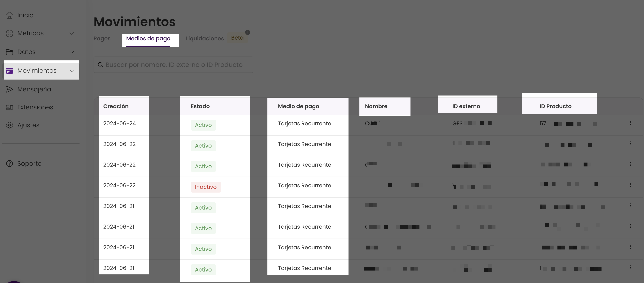Click Tarjetas Recurrente in the Inactivo row
The height and width of the screenshot is (283, 644).
(x=304, y=186)
